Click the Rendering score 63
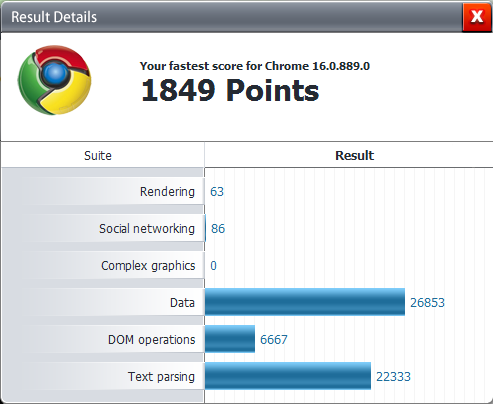 (x=217, y=192)
